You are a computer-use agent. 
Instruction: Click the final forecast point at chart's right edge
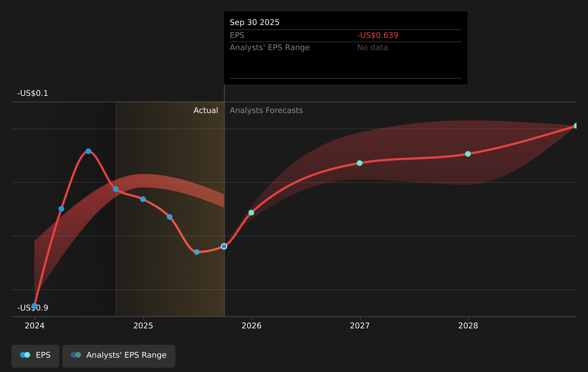point(576,126)
